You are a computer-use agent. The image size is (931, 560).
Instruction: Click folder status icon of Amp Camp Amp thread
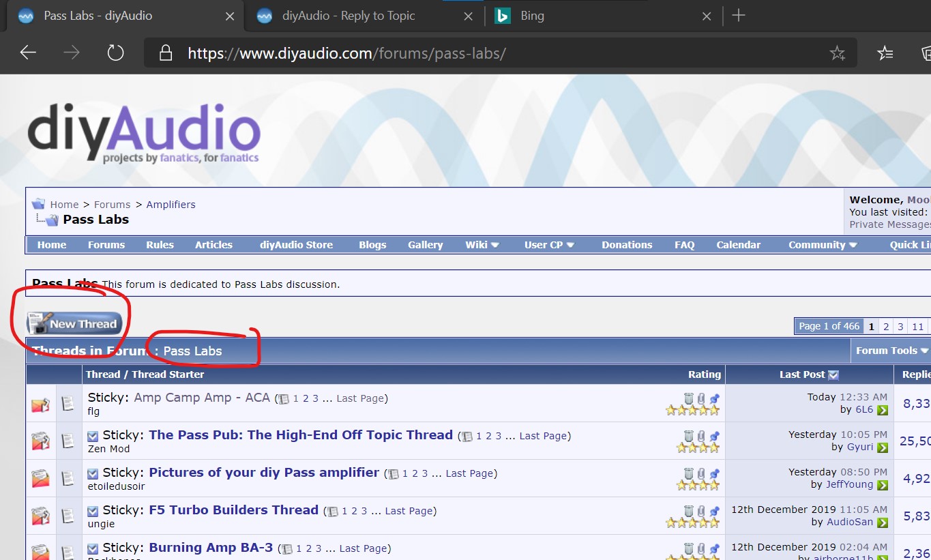[40, 404]
